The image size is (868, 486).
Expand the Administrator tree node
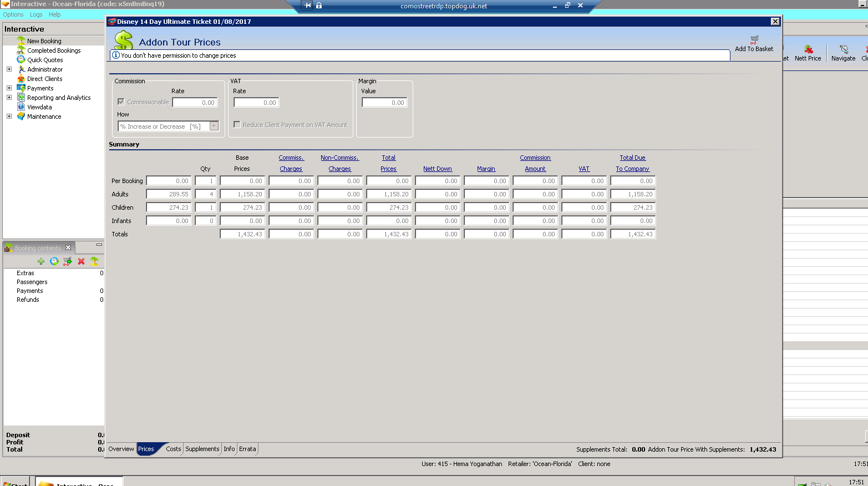9,69
